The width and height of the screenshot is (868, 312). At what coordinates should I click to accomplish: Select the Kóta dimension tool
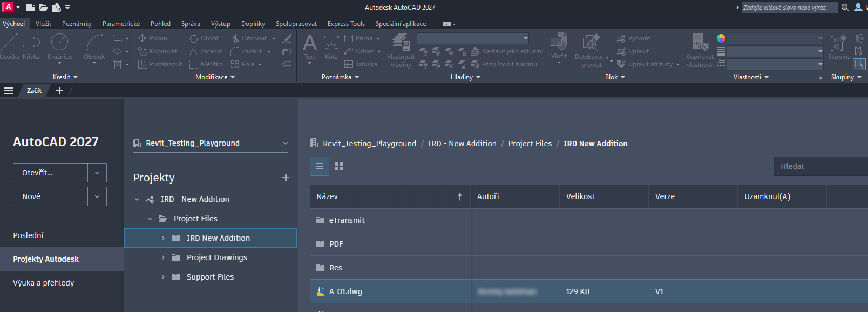click(331, 46)
